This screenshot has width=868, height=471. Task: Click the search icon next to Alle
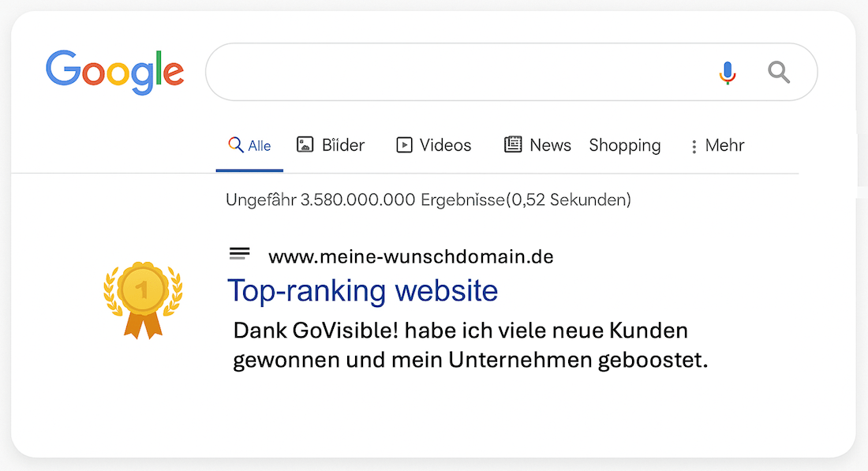point(234,145)
